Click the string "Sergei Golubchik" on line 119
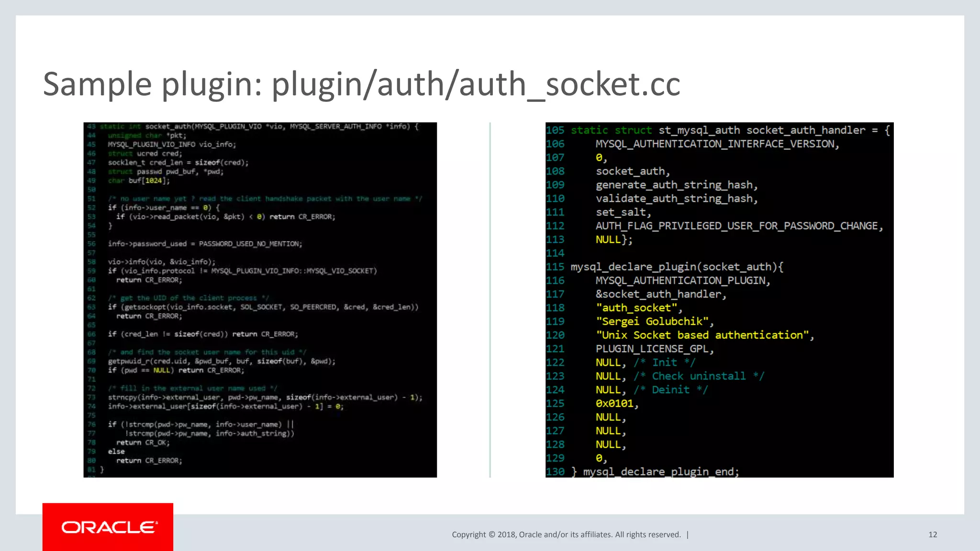 [x=652, y=321]
